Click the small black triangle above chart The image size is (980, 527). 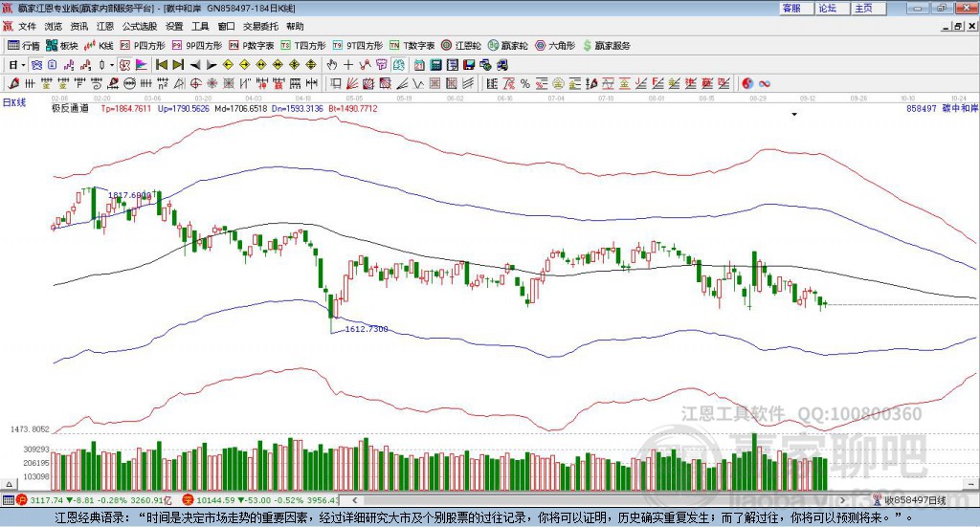coord(794,114)
